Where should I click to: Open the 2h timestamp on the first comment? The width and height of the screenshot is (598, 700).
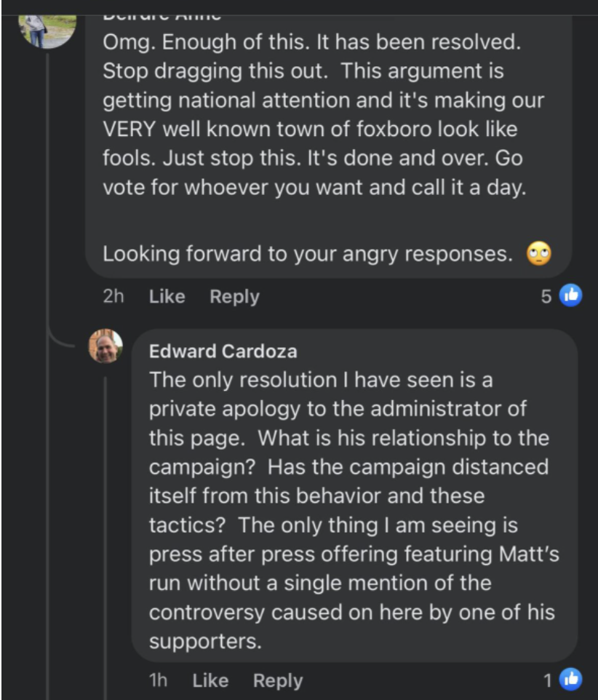(x=113, y=297)
